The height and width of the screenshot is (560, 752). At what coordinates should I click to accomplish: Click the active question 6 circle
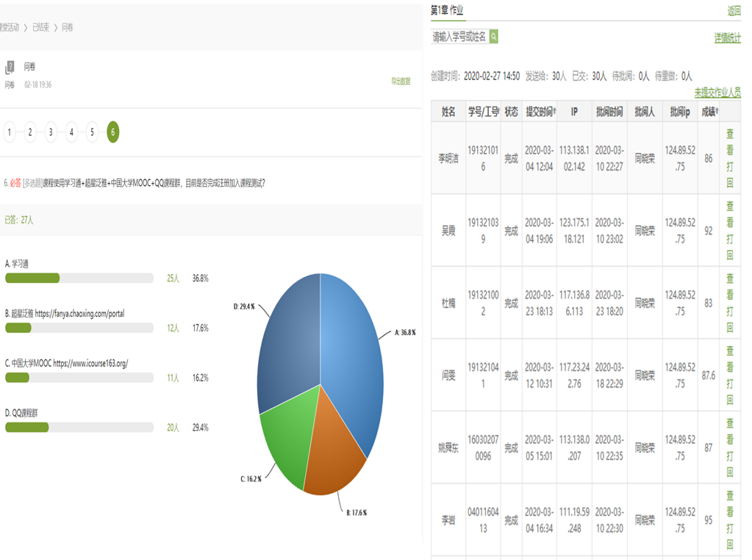pos(112,132)
